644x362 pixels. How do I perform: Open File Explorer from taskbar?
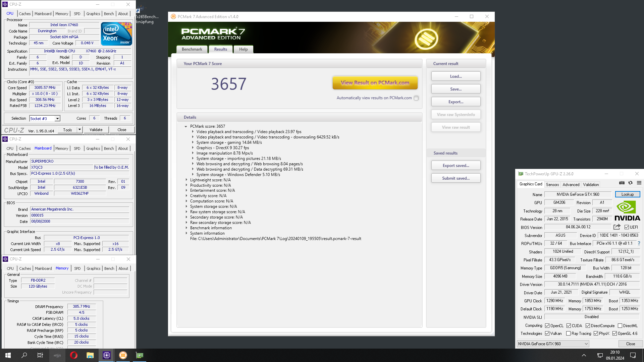(x=90, y=355)
